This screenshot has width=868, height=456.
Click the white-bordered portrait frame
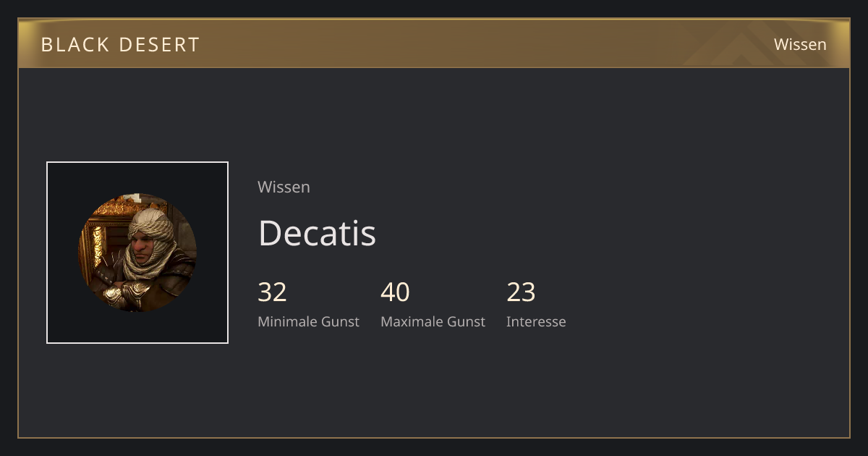point(137,253)
